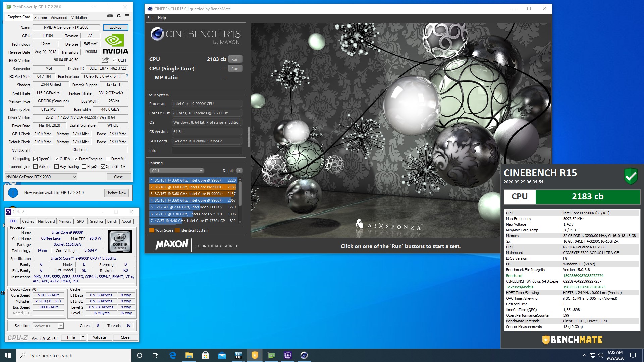Open the Windows Start menu

pyautogui.click(x=8, y=355)
